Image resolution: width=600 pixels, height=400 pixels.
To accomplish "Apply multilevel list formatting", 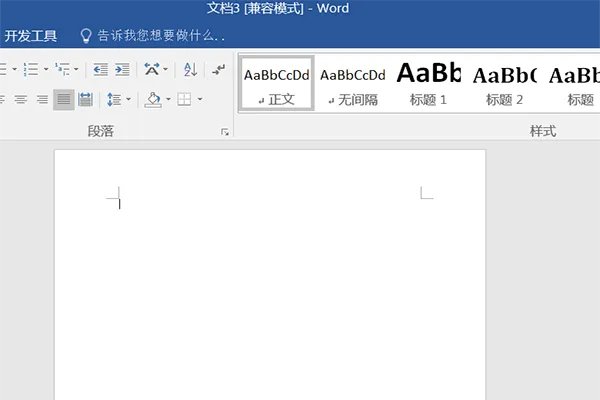I will pos(62,69).
